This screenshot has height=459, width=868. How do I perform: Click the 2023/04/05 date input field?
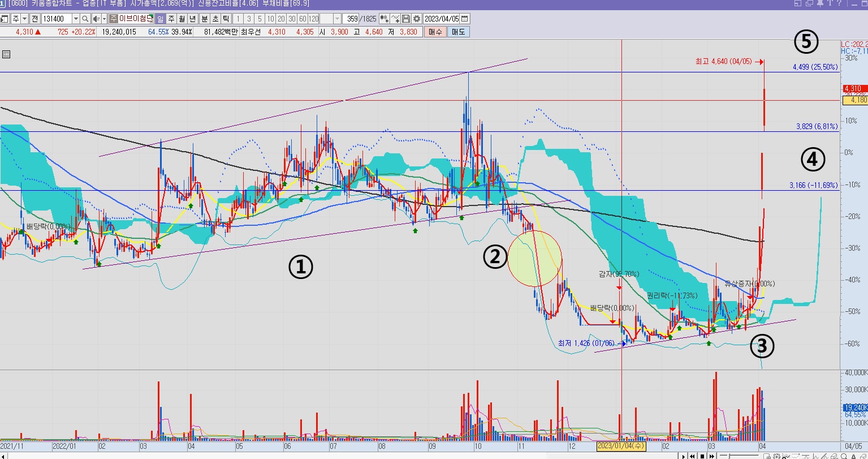point(441,19)
